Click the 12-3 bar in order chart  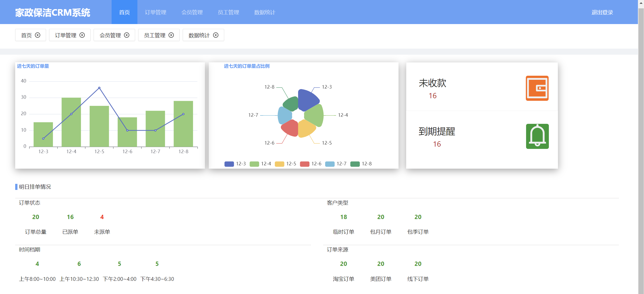point(43,134)
